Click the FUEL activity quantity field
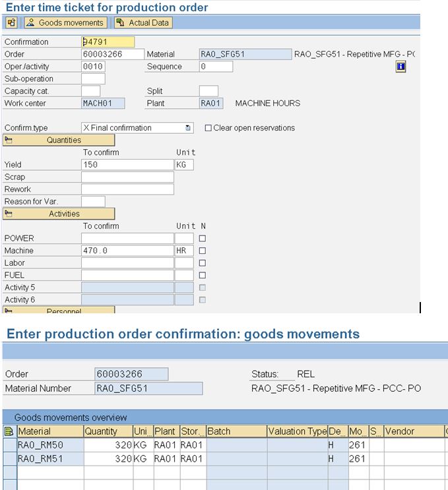The width and height of the screenshot is (448, 490). (x=127, y=275)
